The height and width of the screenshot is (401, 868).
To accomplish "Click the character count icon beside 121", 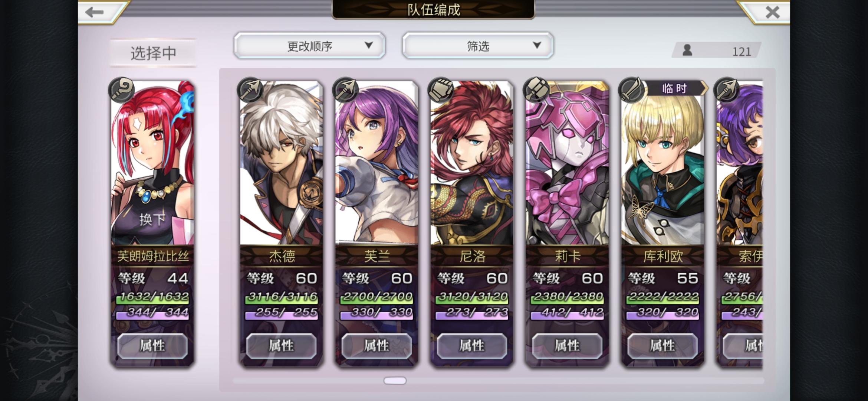I will [x=687, y=50].
